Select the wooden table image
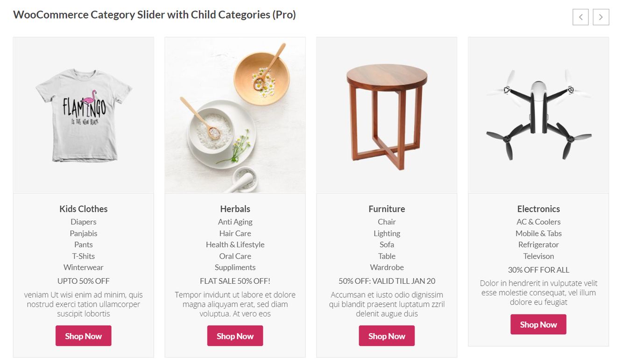This screenshot has width=635, height=364. 387,115
